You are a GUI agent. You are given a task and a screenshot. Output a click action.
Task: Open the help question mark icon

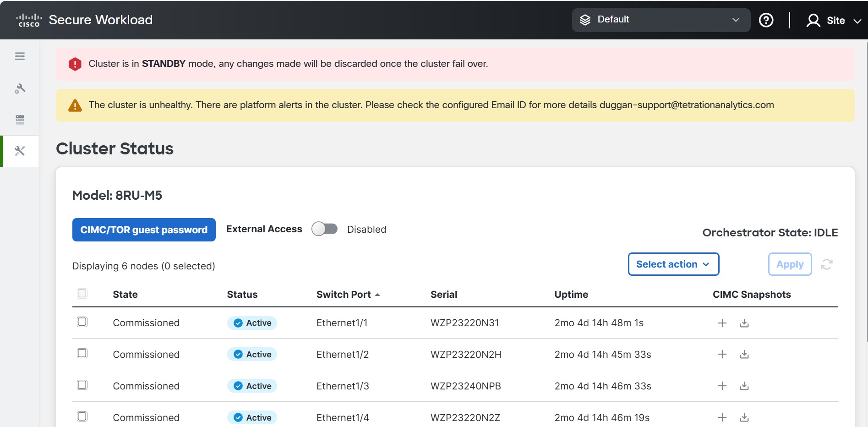(766, 20)
